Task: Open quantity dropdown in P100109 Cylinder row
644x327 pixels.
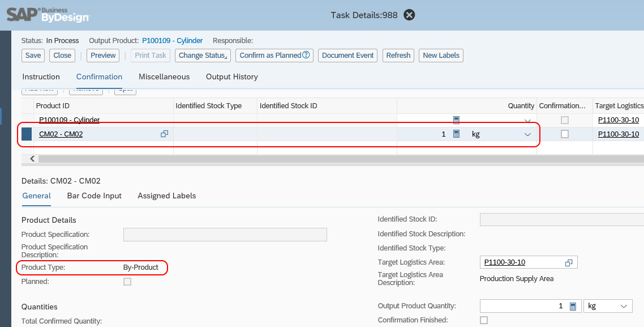Action: point(527,120)
